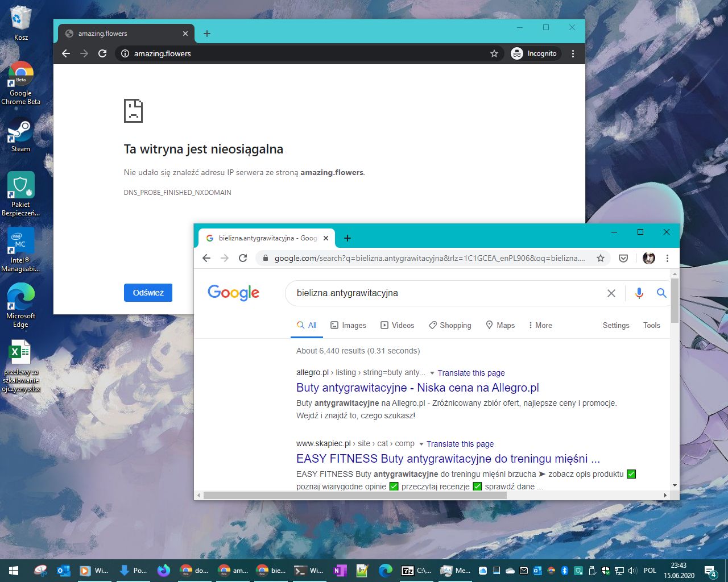
Task: Click the OneNote taskbar icon
Action: point(340,571)
